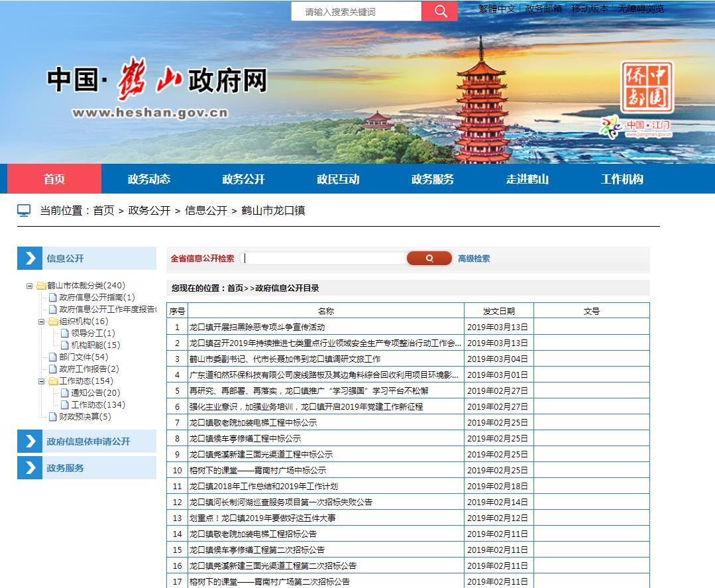Click the red search magnifier button at top
The height and width of the screenshot is (588, 715).
click(440, 11)
